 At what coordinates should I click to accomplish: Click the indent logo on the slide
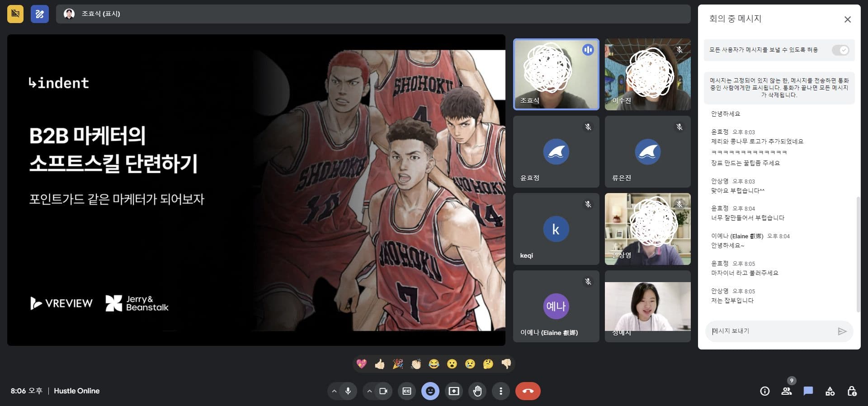click(x=59, y=83)
